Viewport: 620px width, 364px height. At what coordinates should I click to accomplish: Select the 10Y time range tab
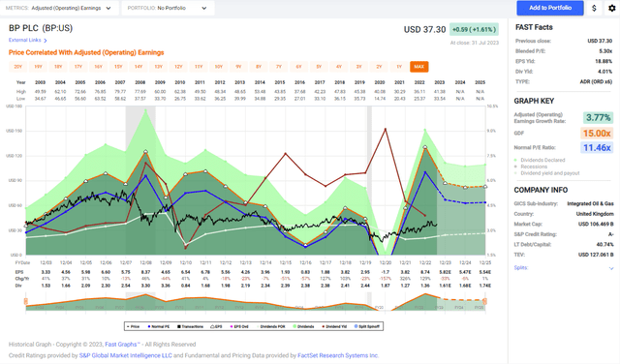[219, 67]
